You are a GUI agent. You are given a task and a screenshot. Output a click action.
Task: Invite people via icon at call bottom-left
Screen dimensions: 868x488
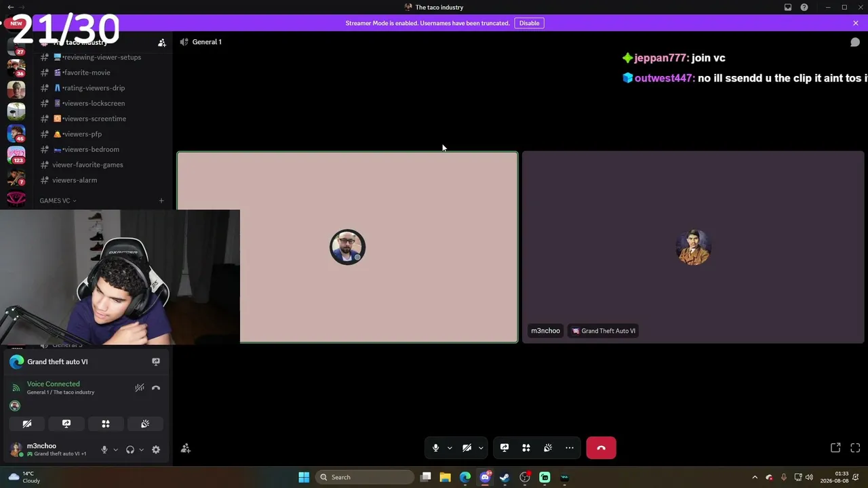coord(186,449)
